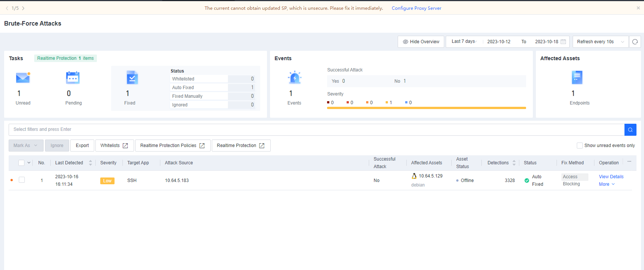Screen dimensions: 644x270
Task: Open the Refresh every 10s dropdown
Action: pos(600,42)
